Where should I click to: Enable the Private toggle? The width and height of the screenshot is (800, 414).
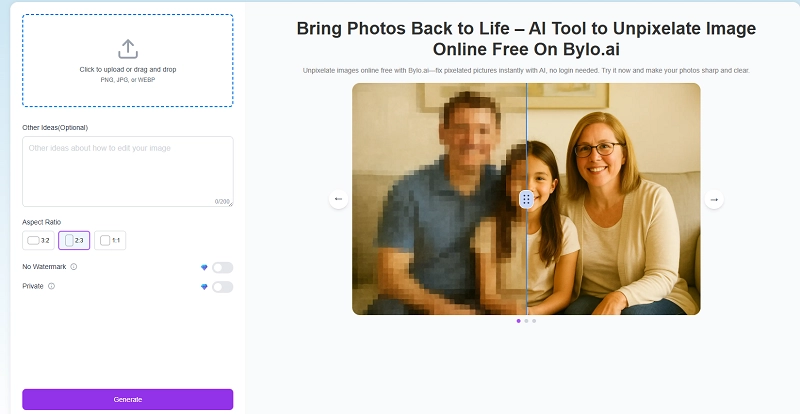(222, 287)
